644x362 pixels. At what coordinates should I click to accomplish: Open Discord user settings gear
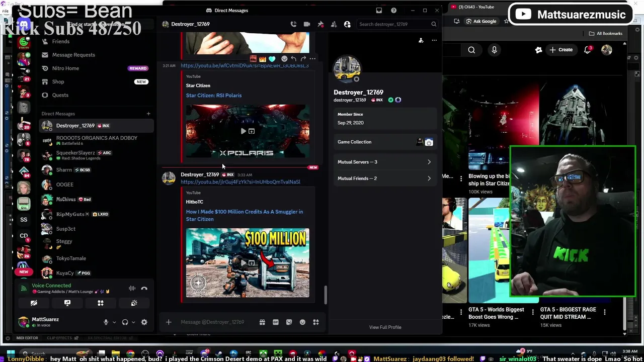[144, 322]
